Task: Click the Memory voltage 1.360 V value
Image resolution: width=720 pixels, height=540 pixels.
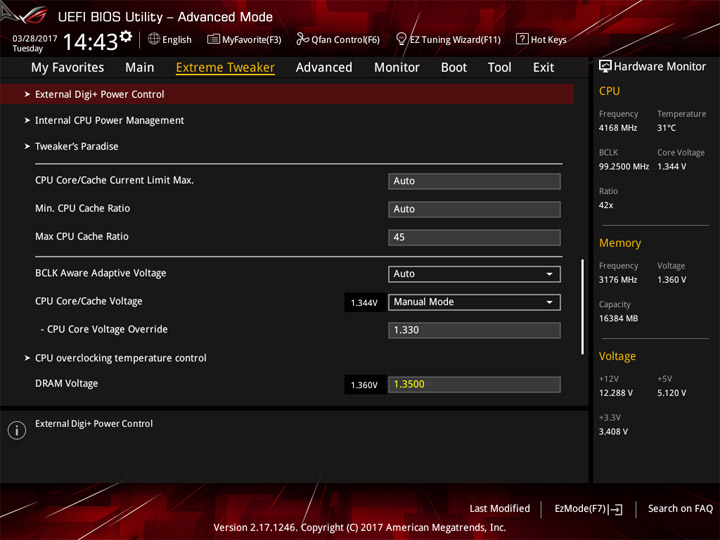Action: click(672, 280)
